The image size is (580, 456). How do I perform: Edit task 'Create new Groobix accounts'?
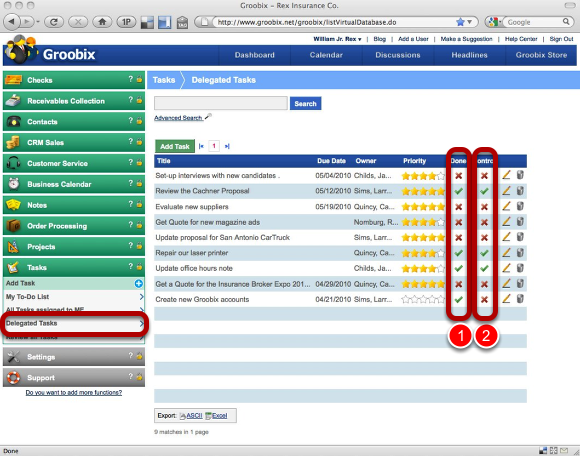click(x=506, y=299)
